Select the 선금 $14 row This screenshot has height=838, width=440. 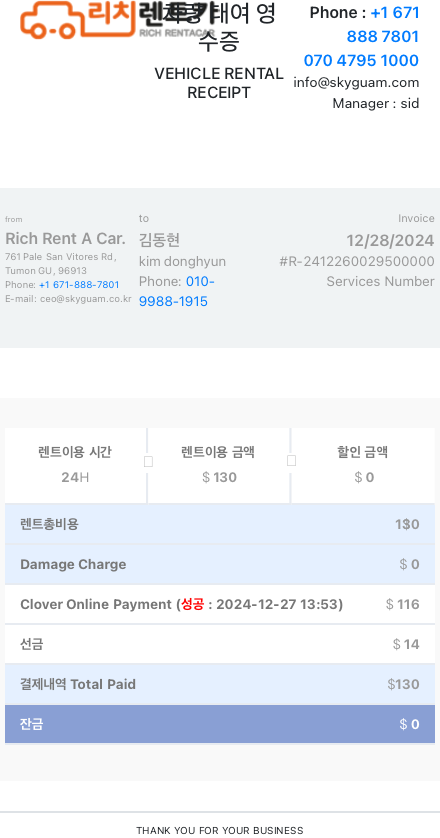coord(220,644)
